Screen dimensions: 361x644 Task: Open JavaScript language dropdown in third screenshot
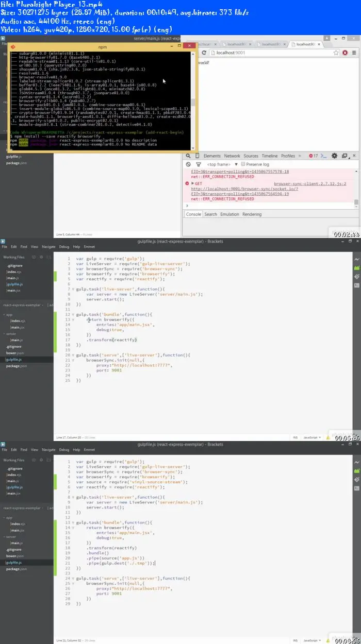[313, 640]
